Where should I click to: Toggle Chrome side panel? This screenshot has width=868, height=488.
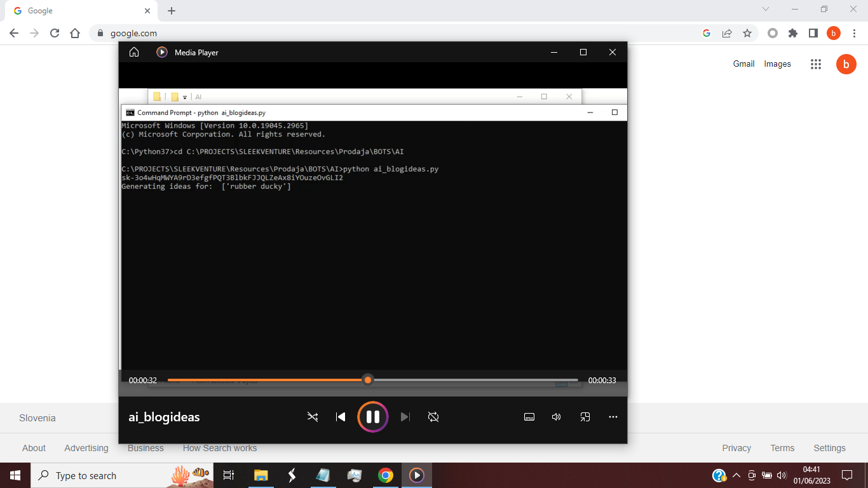pyautogui.click(x=813, y=33)
